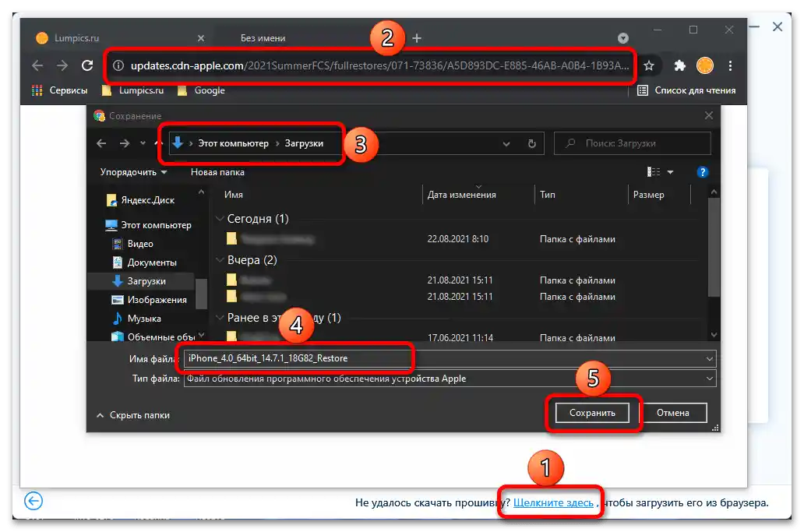Collapse the Вчера (2) group

click(220, 260)
